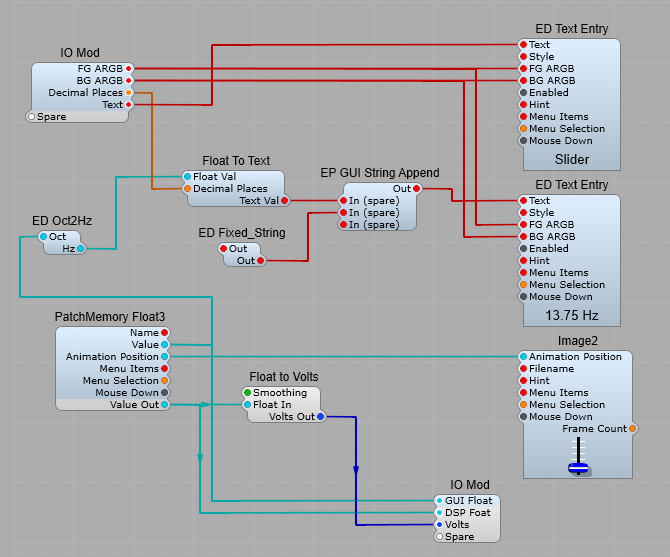Click the Oct input pin on ED Oct2Hz
Image resolution: width=670 pixels, height=557 pixels.
[43, 237]
